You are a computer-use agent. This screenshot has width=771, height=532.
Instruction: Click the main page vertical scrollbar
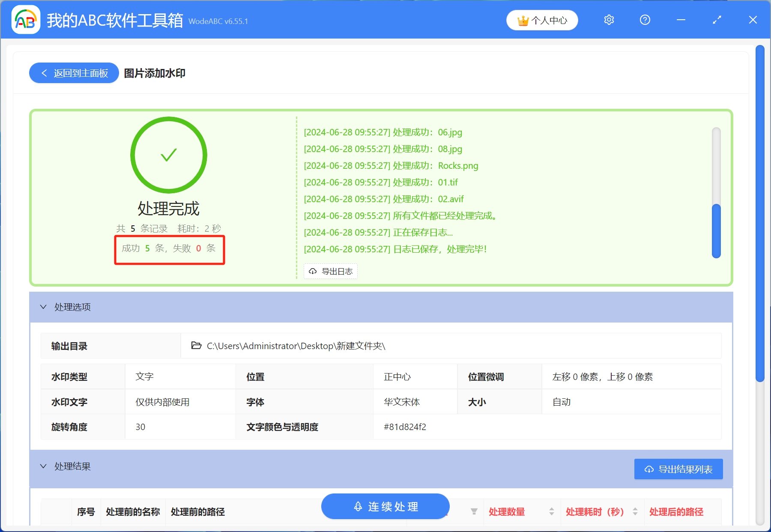pyautogui.click(x=760, y=214)
